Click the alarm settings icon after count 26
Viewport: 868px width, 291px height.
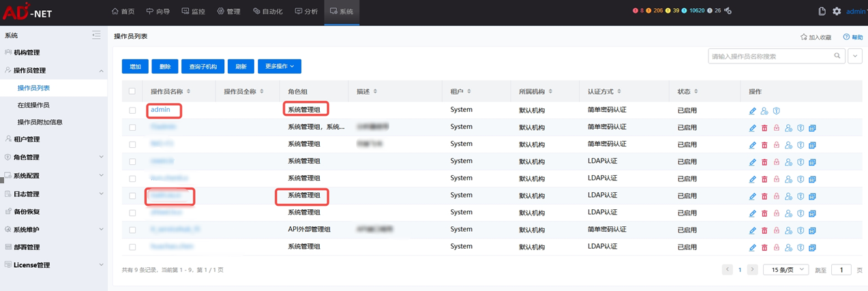coord(728,11)
